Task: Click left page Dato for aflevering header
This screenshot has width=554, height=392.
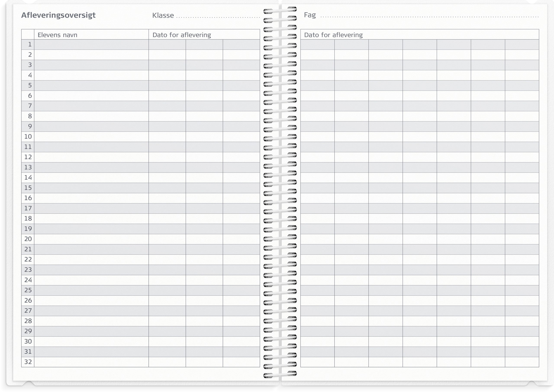Action: (x=182, y=35)
